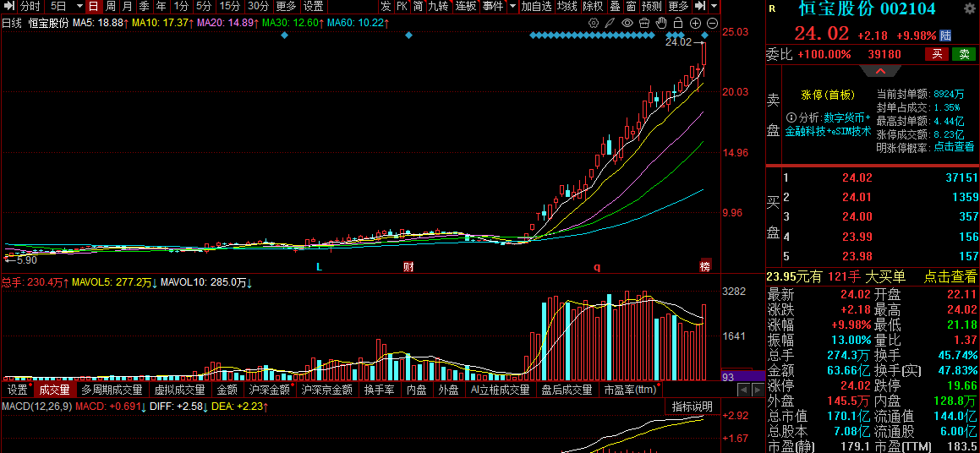980x453 pixels.
Task: Click the 叠 overlay toolbar button
Action: pyautogui.click(x=615, y=7)
